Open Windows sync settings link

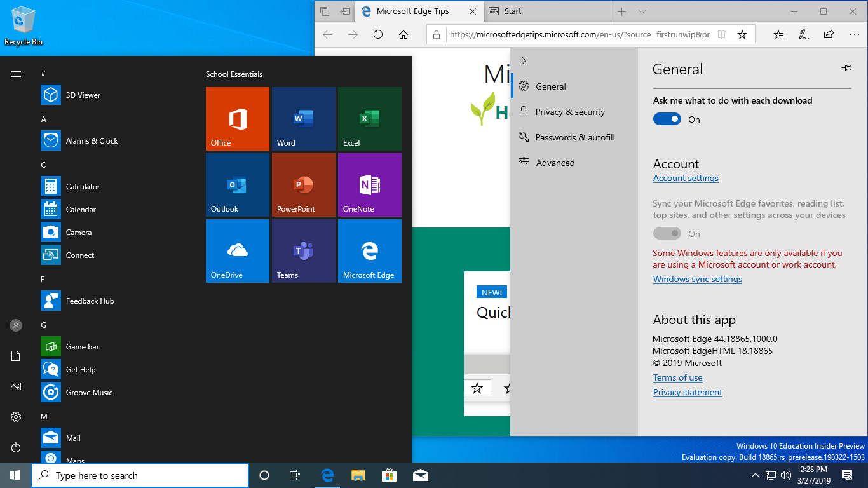click(697, 279)
